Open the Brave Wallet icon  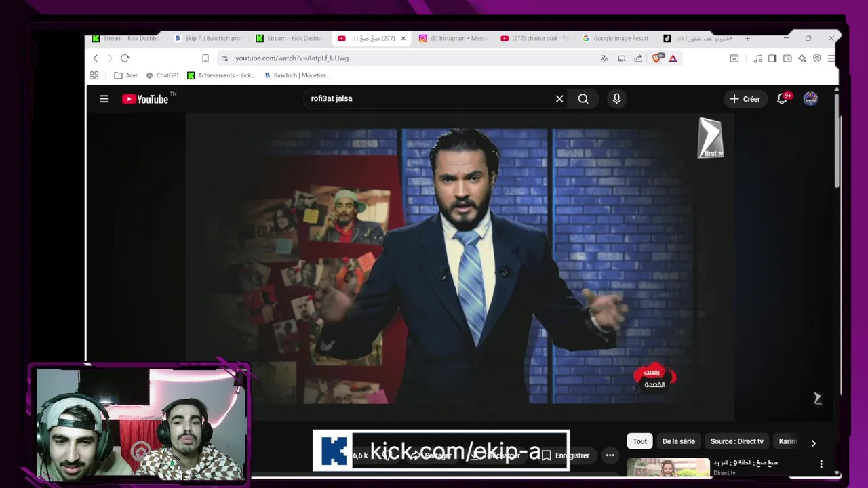pyautogui.click(x=787, y=58)
